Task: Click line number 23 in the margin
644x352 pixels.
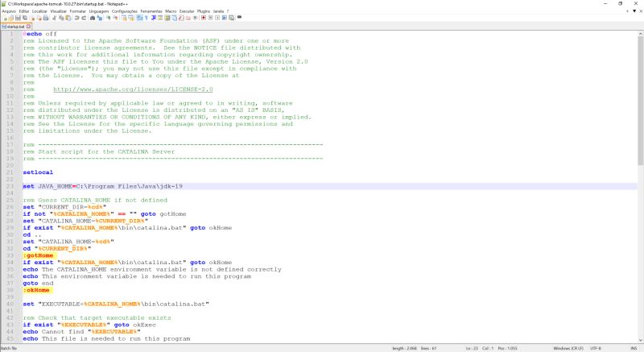Action: pyautogui.click(x=10, y=186)
